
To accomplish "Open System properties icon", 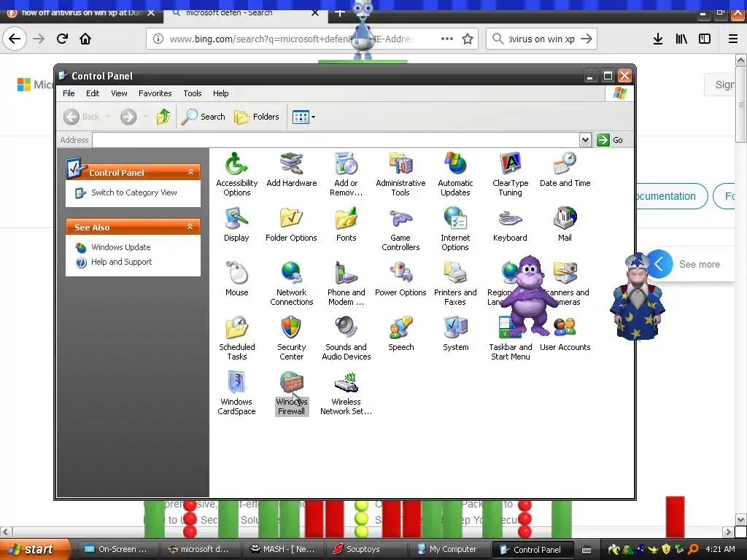I will (x=455, y=334).
